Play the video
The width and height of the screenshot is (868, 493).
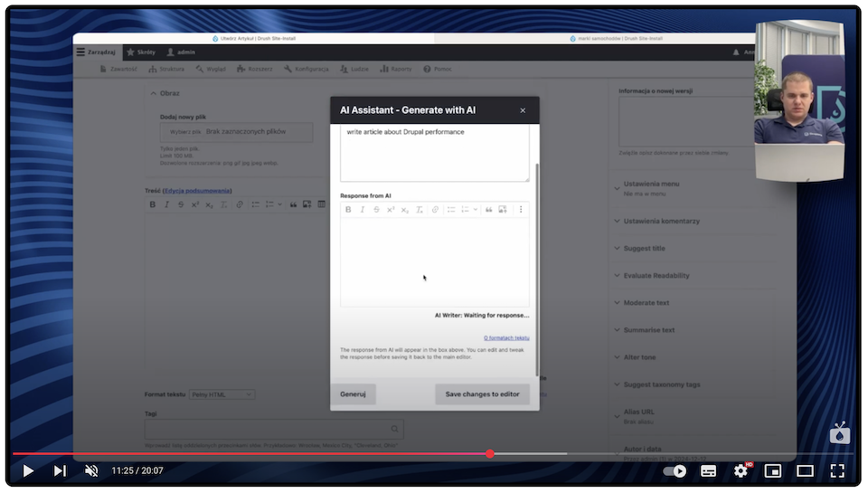28,471
